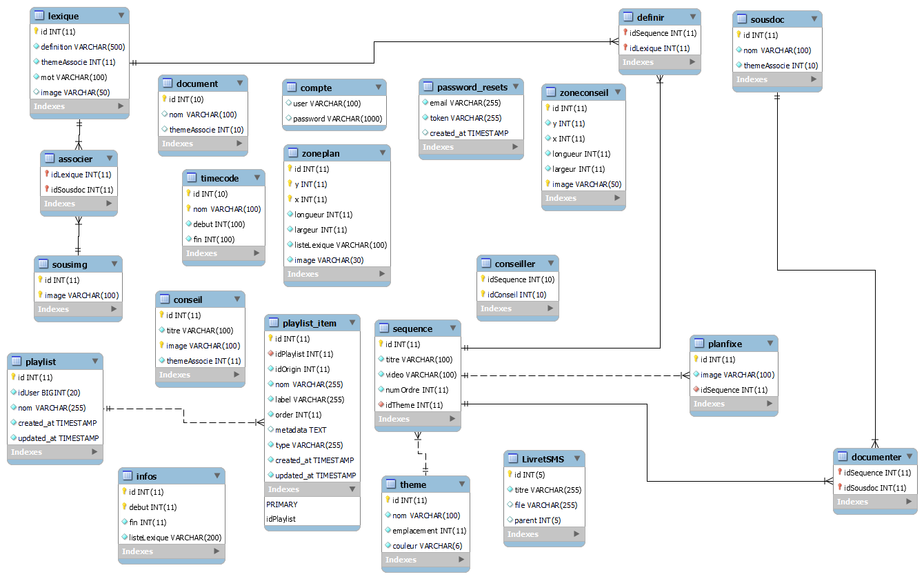Collapse Indexes section of playlist_item table
The image size is (924, 579).
pyautogui.click(x=352, y=489)
